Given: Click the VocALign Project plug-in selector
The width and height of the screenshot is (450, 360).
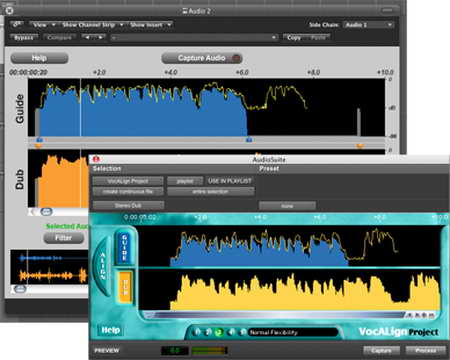Looking at the screenshot, I should click(x=128, y=181).
